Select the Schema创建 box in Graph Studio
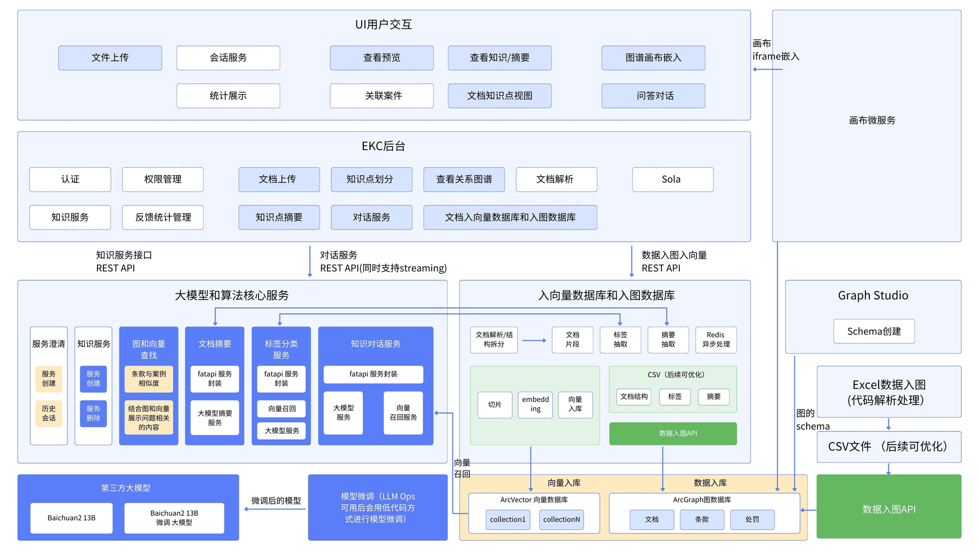This screenshot has height=560, width=979. [874, 332]
